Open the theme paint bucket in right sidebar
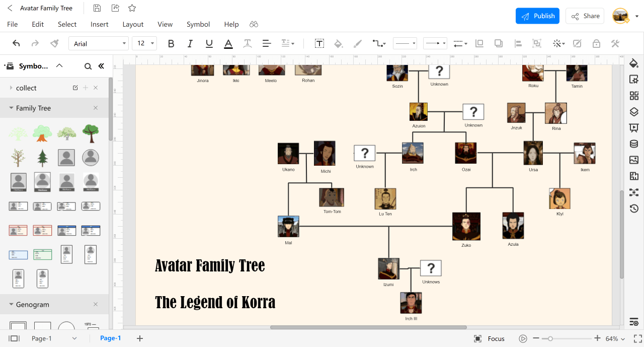 click(x=634, y=63)
